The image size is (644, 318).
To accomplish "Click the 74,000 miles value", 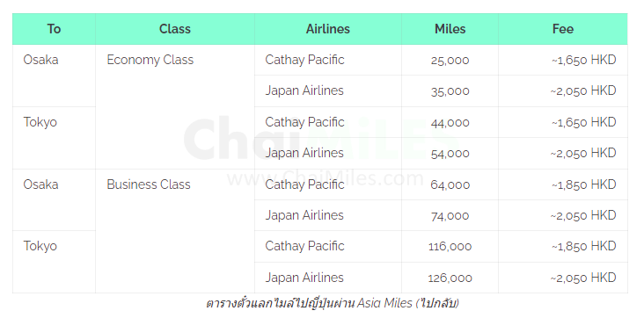I will click(450, 215).
